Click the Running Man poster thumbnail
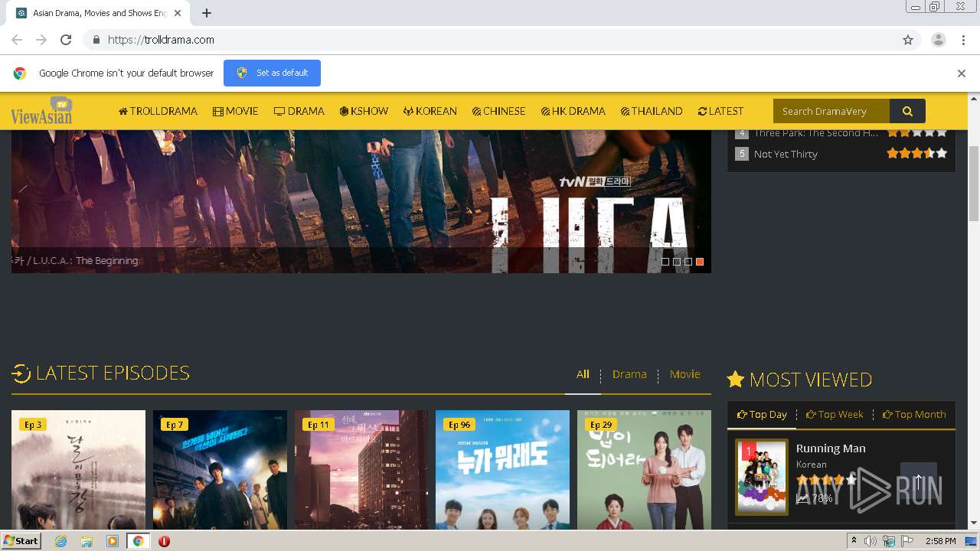This screenshot has height=551, width=980. (x=762, y=477)
